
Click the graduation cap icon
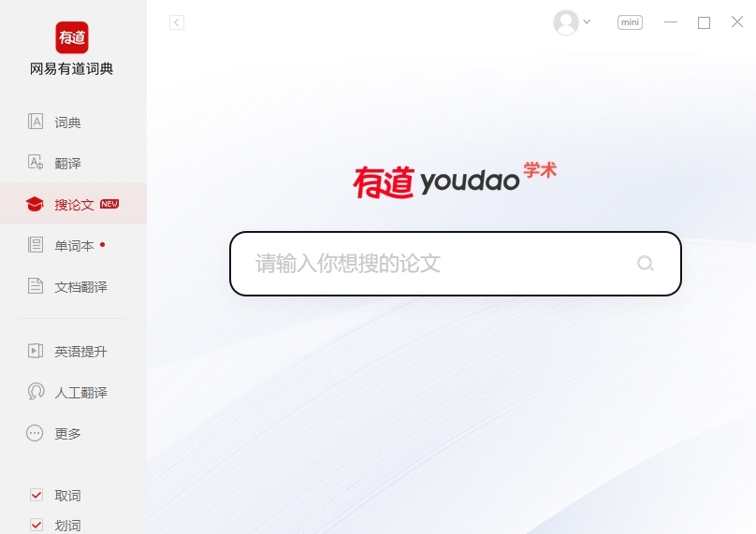pyautogui.click(x=35, y=204)
